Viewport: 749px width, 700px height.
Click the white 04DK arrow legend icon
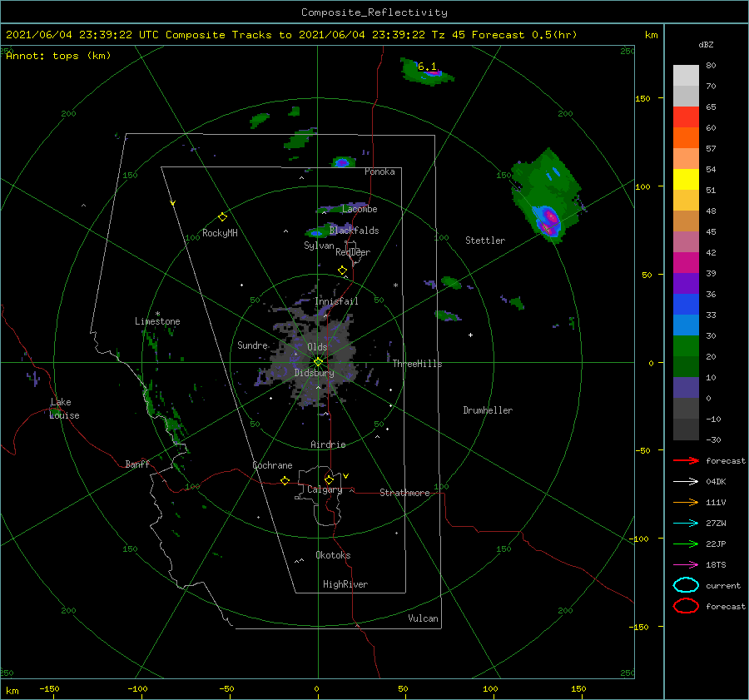click(686, 482)
